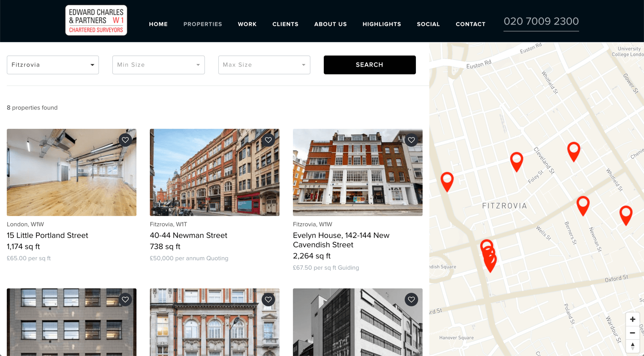Go to HOME in navigation
644x356 pixels.
[x=158, y=24]
